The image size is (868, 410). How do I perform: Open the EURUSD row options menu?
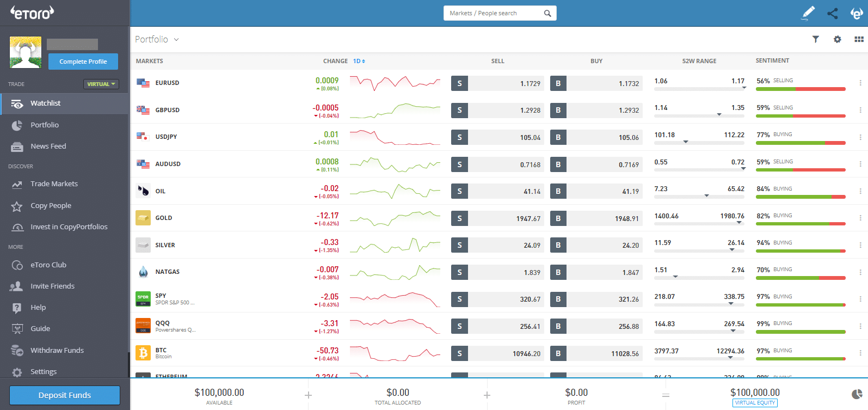[x=860, y=83]
